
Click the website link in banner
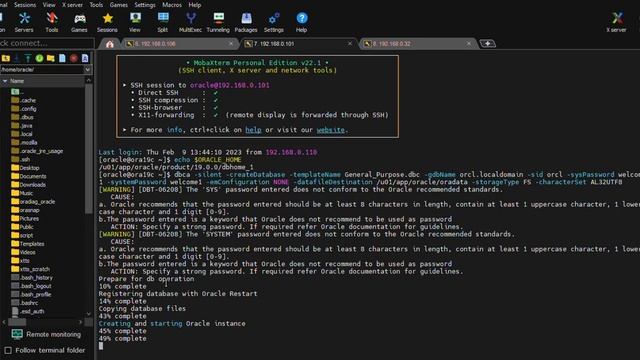click(x=331, y=130)
